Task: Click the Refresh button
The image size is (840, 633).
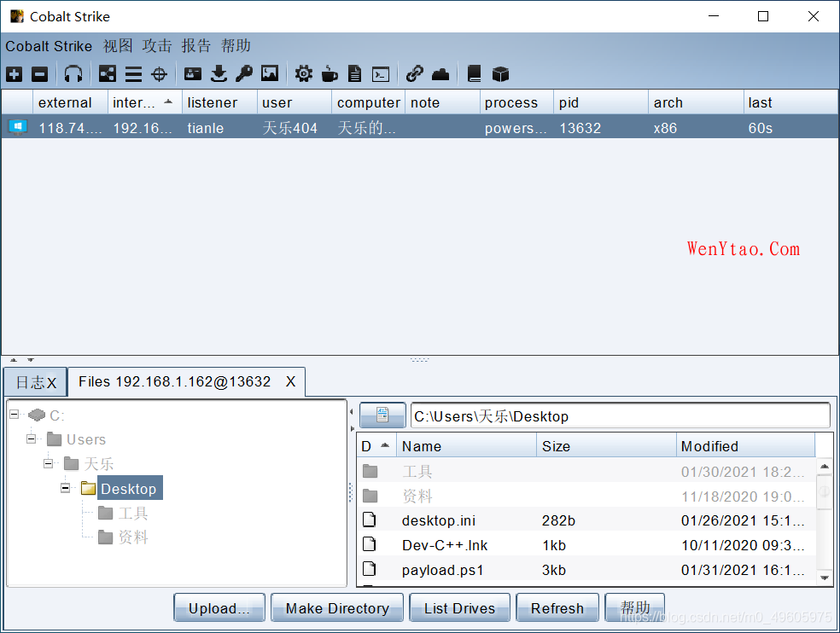Action: click(557, 607)
